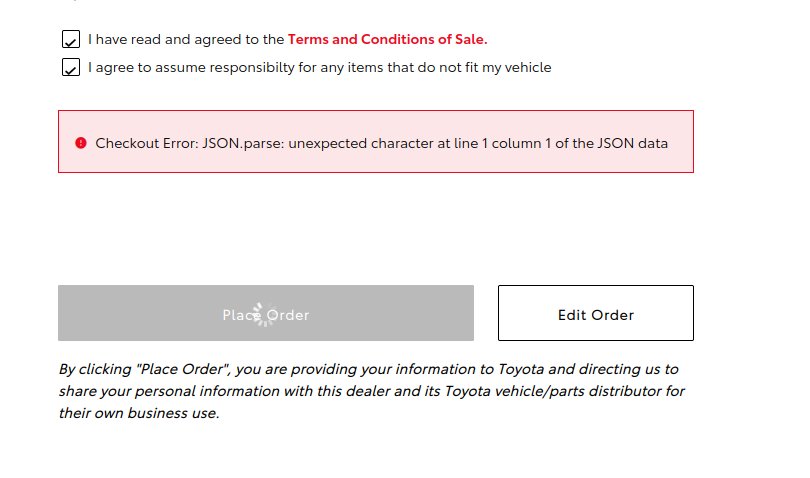Click the pink checkout error alert banner
The width and height of the screenshot is (810, 478).
coord(376,141)
